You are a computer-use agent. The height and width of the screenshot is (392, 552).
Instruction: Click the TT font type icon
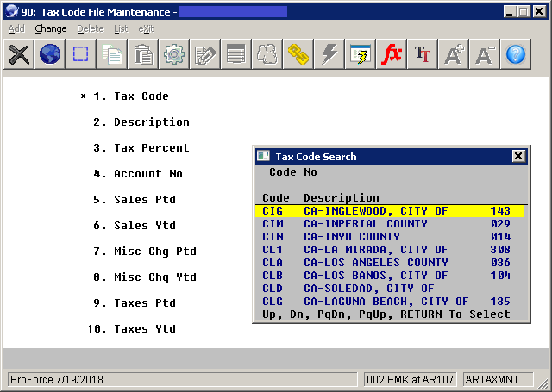(422, 54)
